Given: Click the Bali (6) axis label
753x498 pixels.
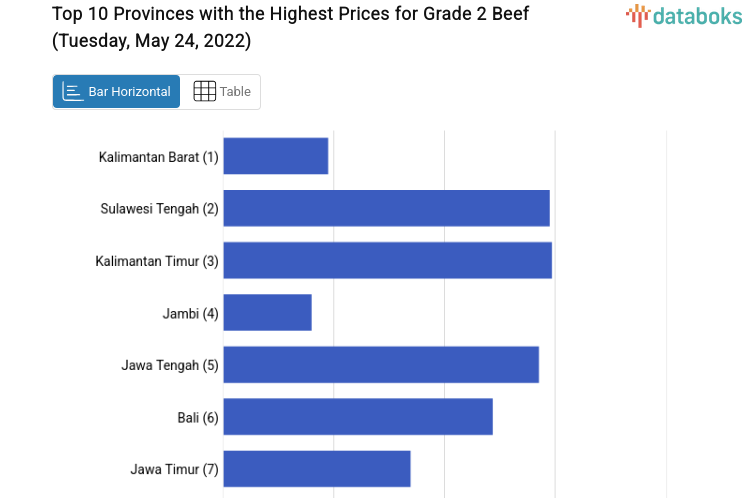Looking at the screenshot, I should pyautogui.click(x=198, y=417).
